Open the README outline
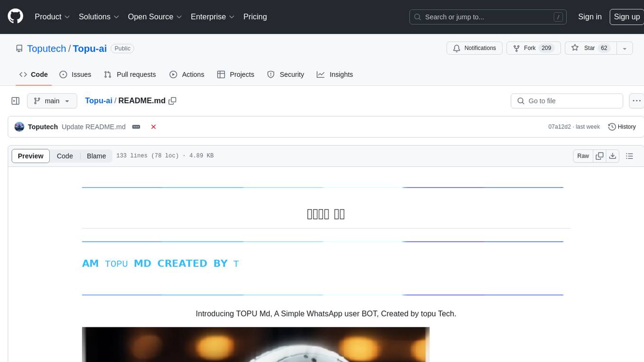This screenshot has height=362, width=644. (629, 156)
